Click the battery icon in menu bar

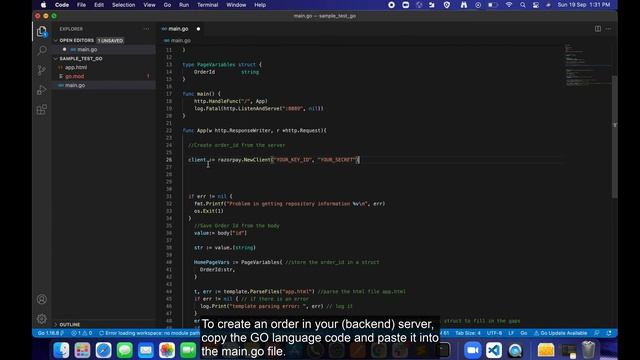(x=493, y=5)
